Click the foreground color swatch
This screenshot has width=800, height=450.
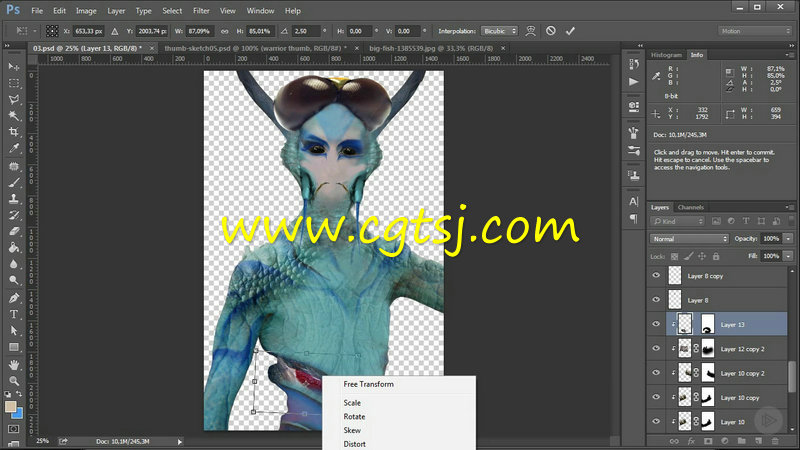point(10,407)
